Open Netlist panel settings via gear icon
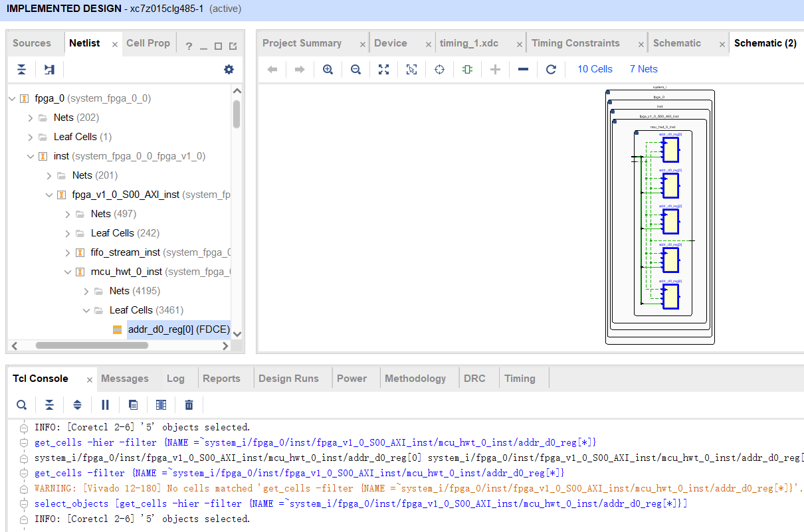 tap(229, 69)
